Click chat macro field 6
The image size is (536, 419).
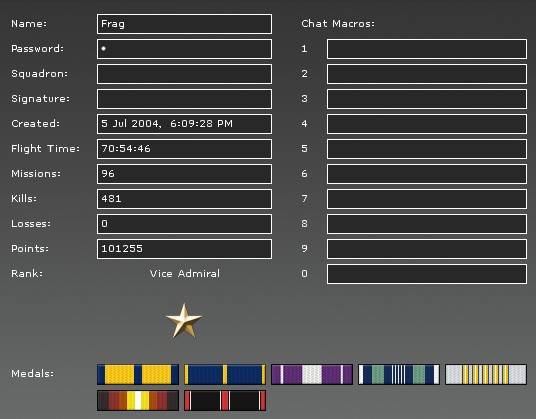coord(427,174)
